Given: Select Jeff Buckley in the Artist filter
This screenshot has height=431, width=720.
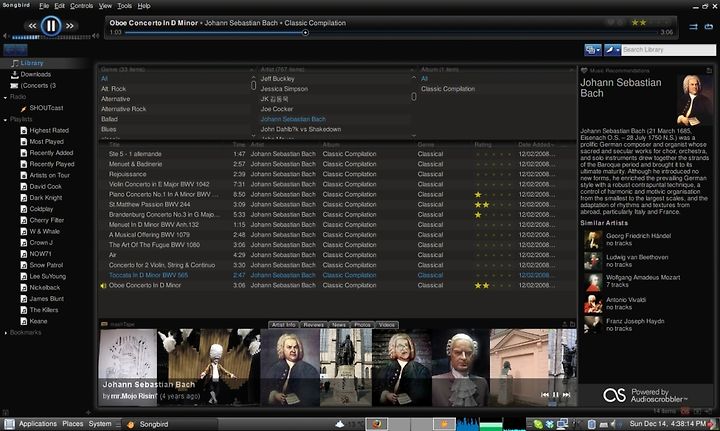Looking at the screenshot, I should pyautogui.click(x=277, y=79).
